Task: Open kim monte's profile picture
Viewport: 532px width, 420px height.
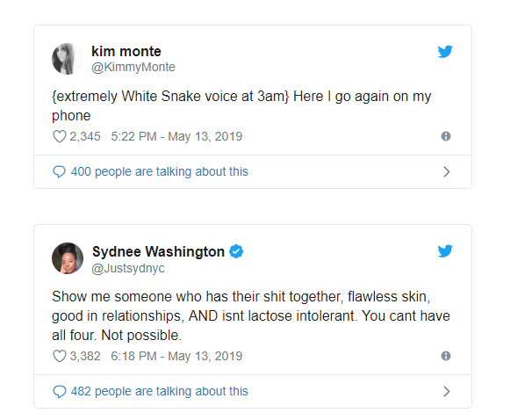Action: 68,59
